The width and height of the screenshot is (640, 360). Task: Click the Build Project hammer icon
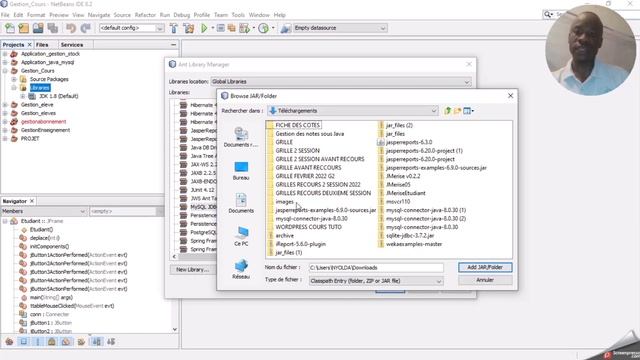tap(174, 28)
